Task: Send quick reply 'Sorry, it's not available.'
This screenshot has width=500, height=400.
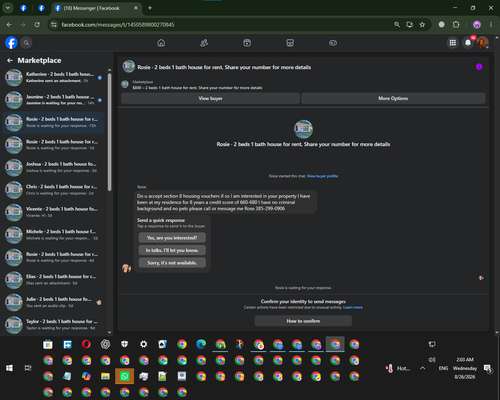Action: [x=172, y=263]
